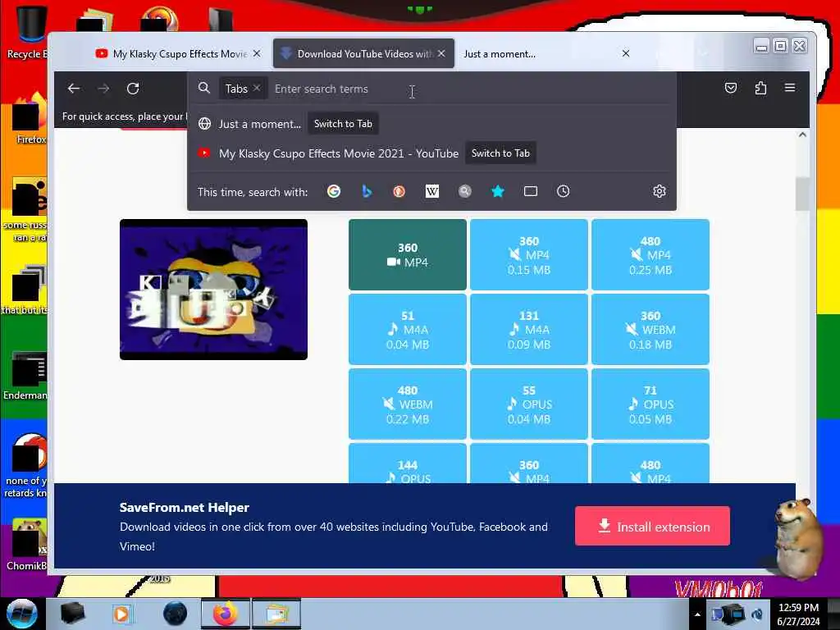This screenshot has height=630, width=840.
Task: Choose My Klasky Csupo Effects Movie 2021 suggestion
Action: pyautogui.click(x=431, y=153)
